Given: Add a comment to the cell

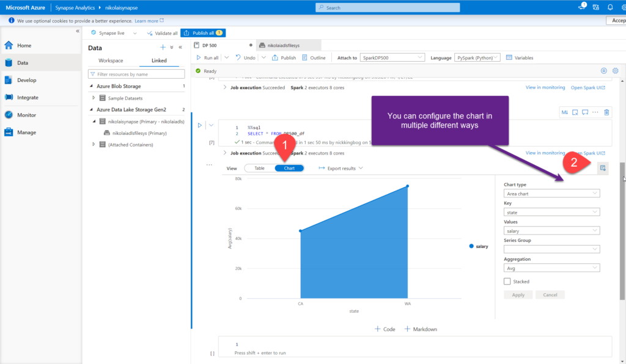Looking at the screenshot, I should click(x=585, y=112).
